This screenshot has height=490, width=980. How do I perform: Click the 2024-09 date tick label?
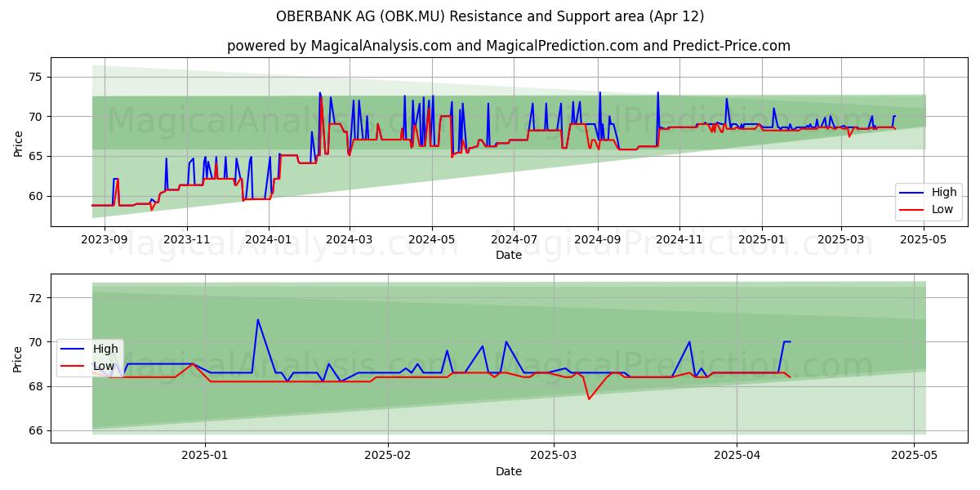[597, 239]
